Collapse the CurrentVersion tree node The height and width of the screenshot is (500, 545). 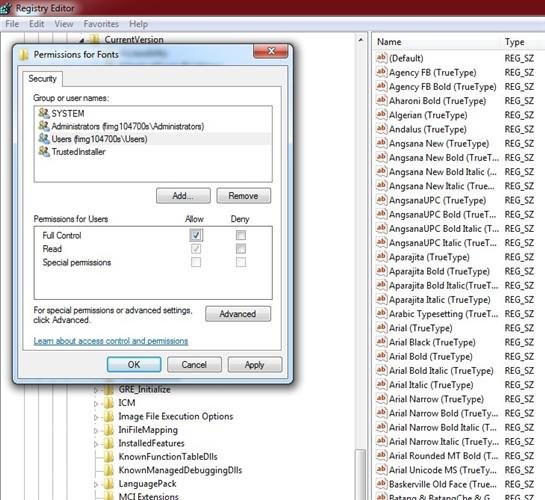coord(82,41)
